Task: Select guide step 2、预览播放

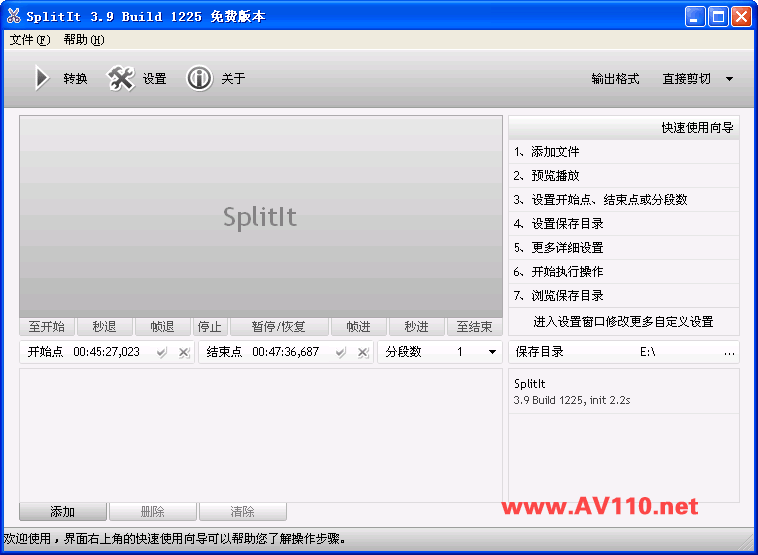Action: tap(624, 175)
